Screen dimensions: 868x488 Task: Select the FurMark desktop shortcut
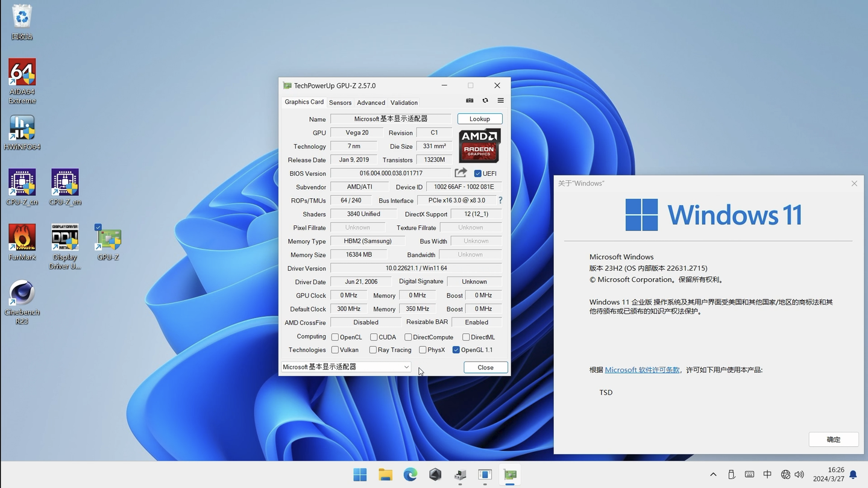coord(22,242)
